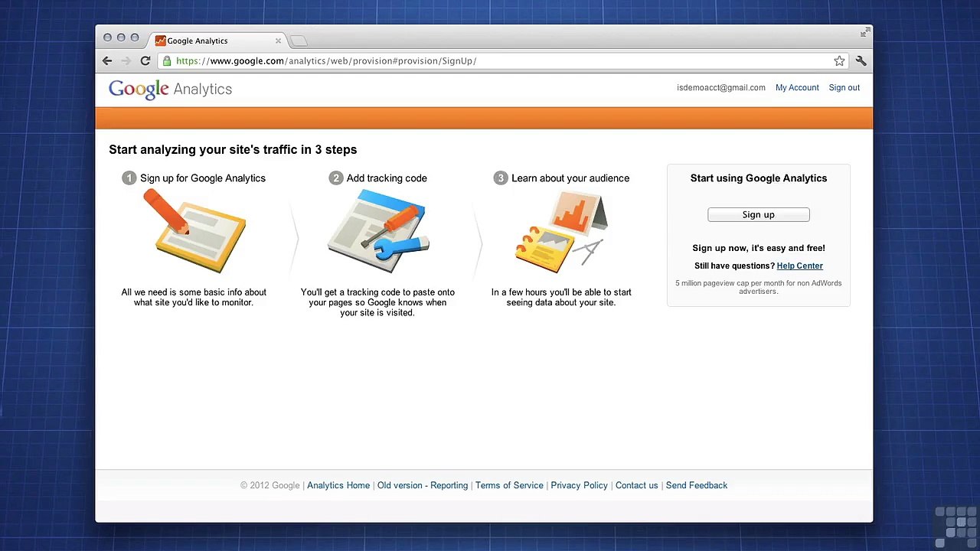This screenshot has width=980, height=551.
Task: Click the green padlock security icon
Action: 167,60
